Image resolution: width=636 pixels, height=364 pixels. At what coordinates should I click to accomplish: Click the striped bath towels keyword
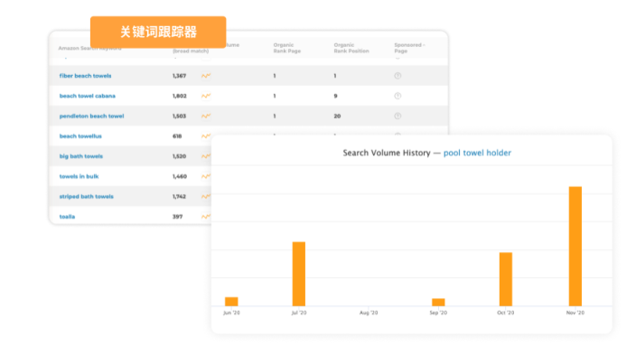click(86, 196)
